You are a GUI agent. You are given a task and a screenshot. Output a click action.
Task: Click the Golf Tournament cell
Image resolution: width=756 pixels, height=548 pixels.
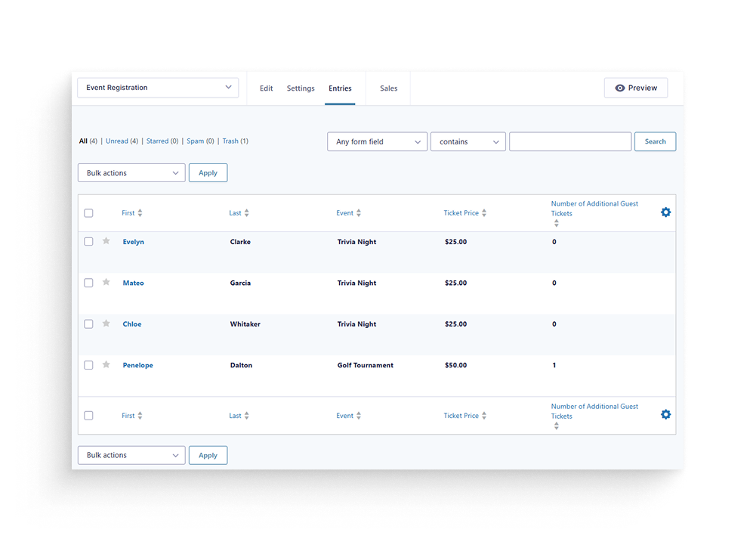(365, 365)
